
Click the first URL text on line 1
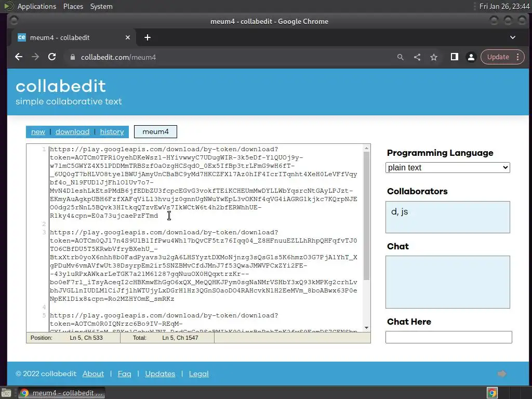tap(203, 182)
